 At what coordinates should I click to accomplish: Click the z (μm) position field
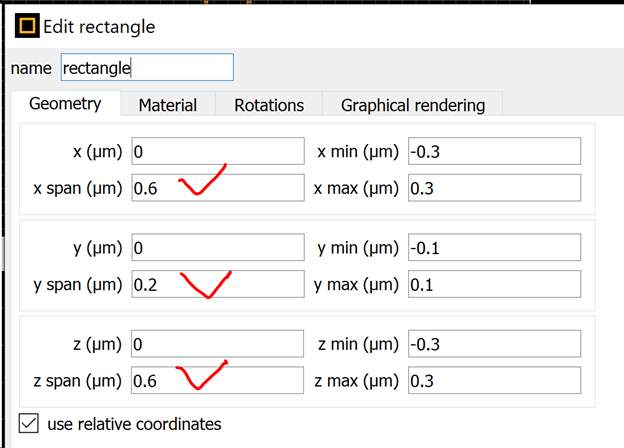(217, 344)
